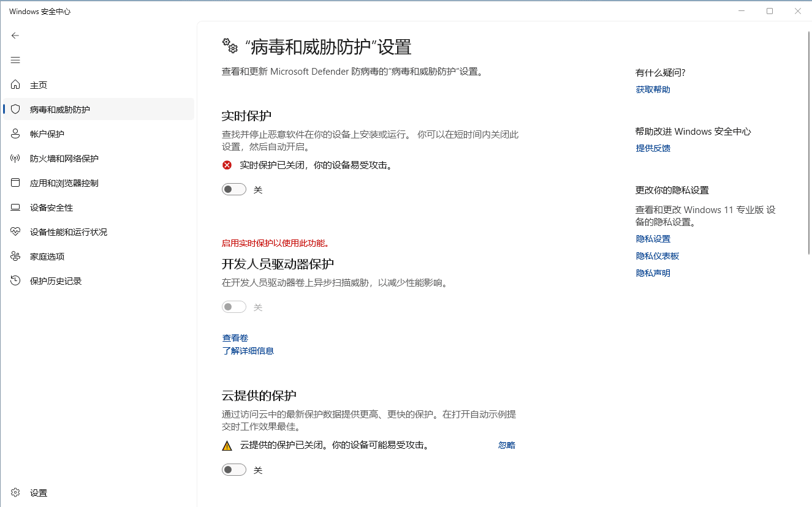Click the person icon for 帐户保护

tap(15, 133)
